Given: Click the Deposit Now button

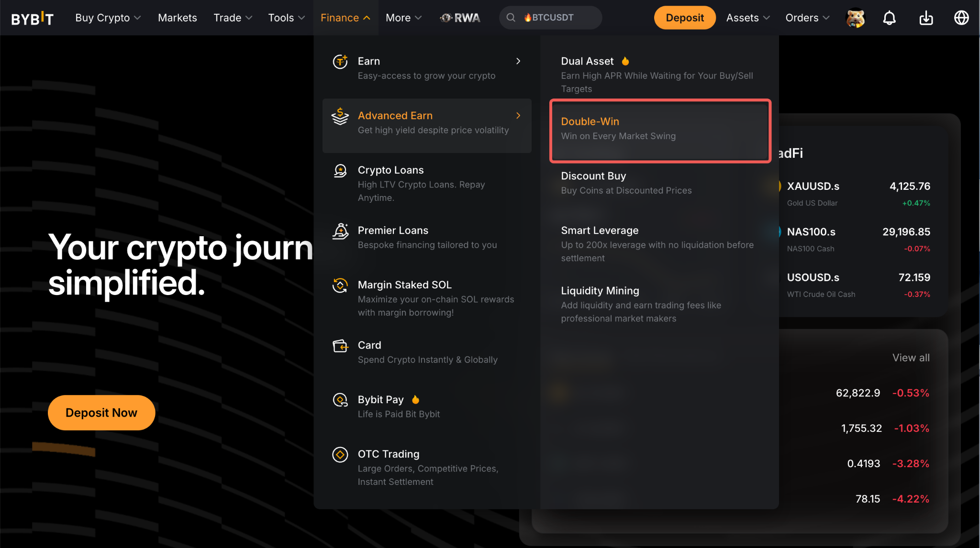Looking at the screenshot, I should click(101, 413).
